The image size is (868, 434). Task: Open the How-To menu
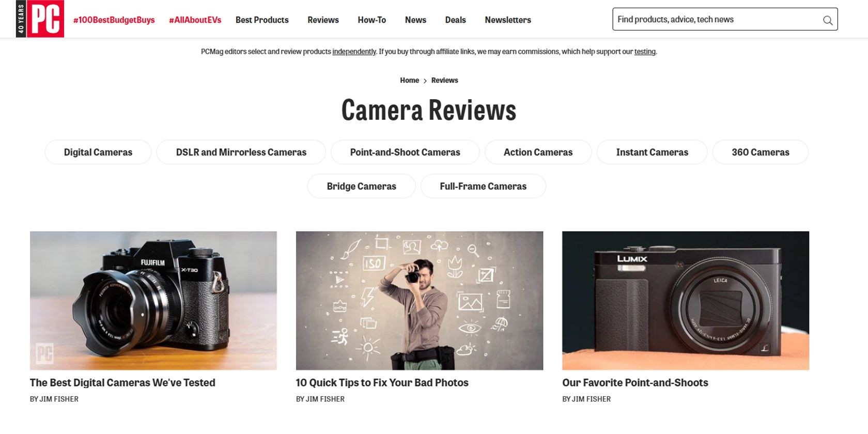(x=372, y=20)
